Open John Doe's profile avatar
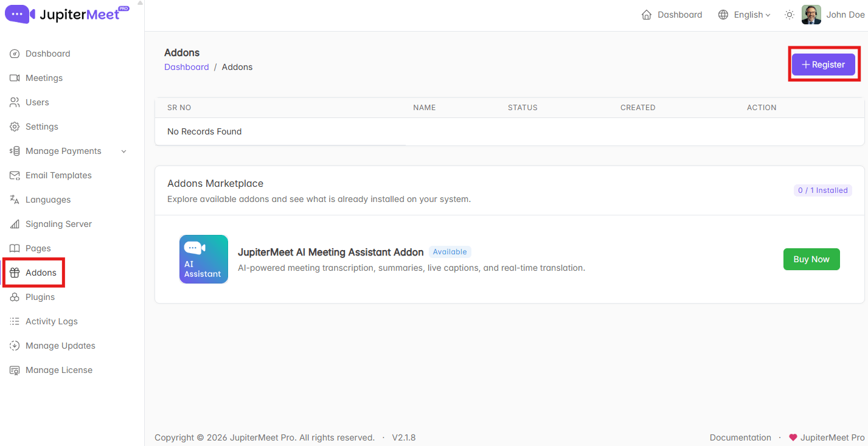868x446 pixels. 811,15
